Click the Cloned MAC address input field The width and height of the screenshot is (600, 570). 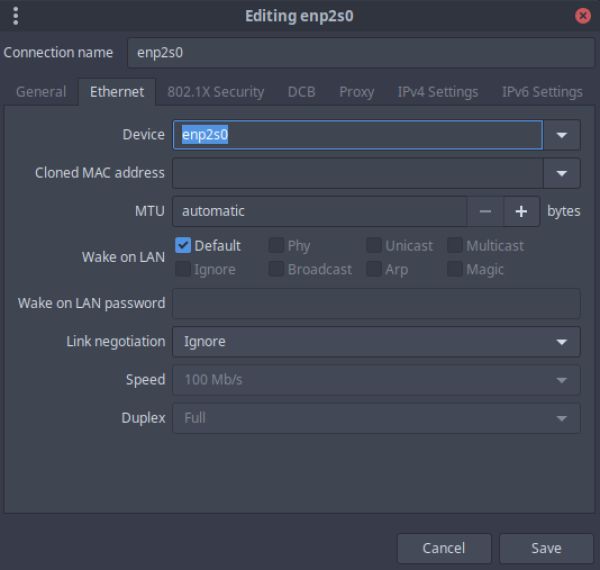[x=357, y=173]
